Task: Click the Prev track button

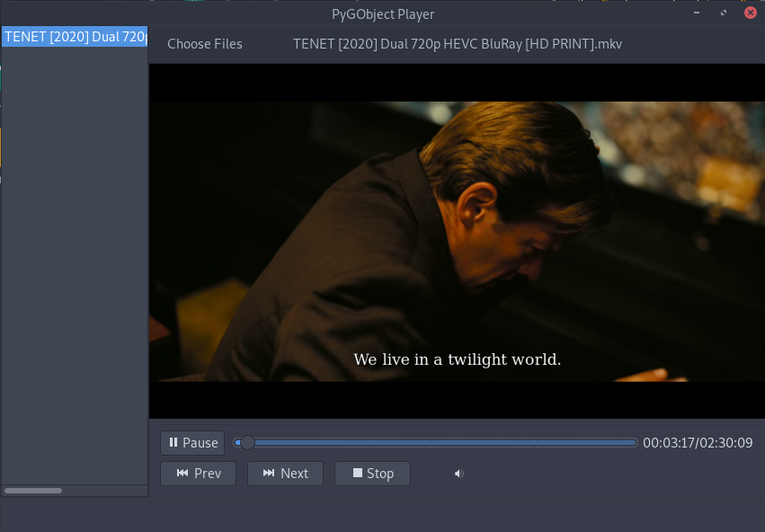Action: click(198, 474)
